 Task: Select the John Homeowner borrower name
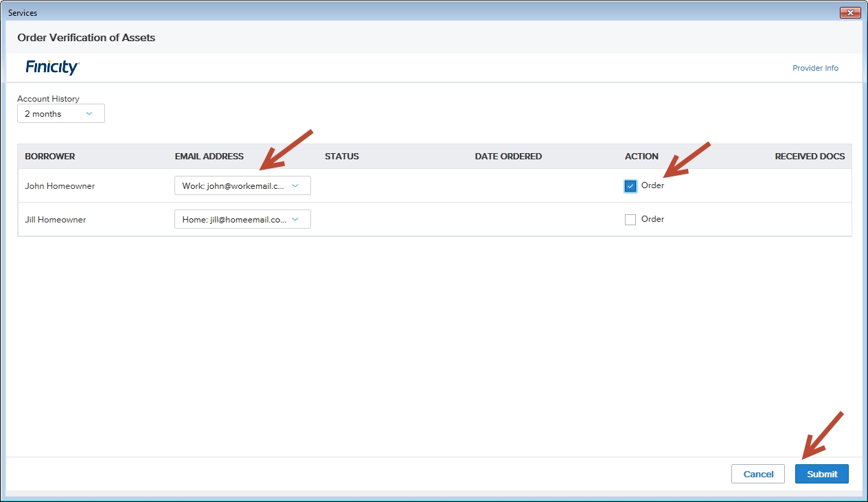[x=60, y=186]
